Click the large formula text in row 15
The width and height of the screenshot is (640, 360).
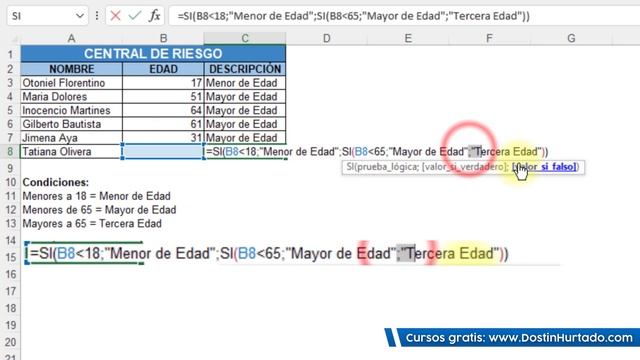point(269,253)
